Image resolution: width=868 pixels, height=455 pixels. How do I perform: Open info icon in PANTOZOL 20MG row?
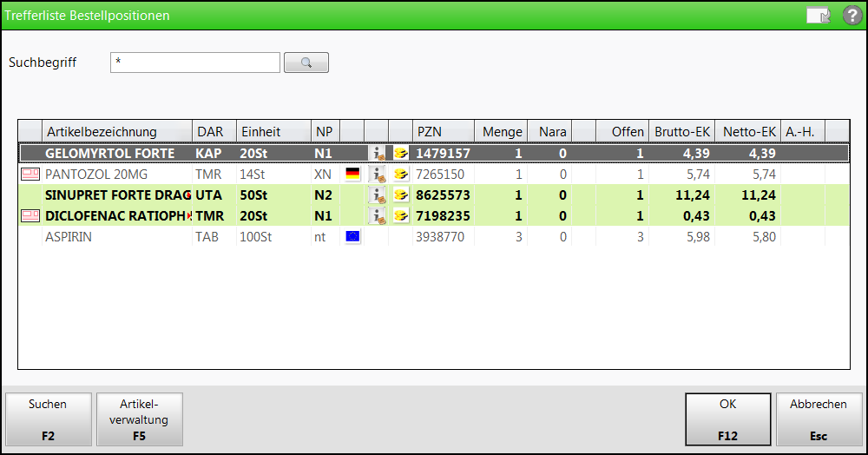378,175
